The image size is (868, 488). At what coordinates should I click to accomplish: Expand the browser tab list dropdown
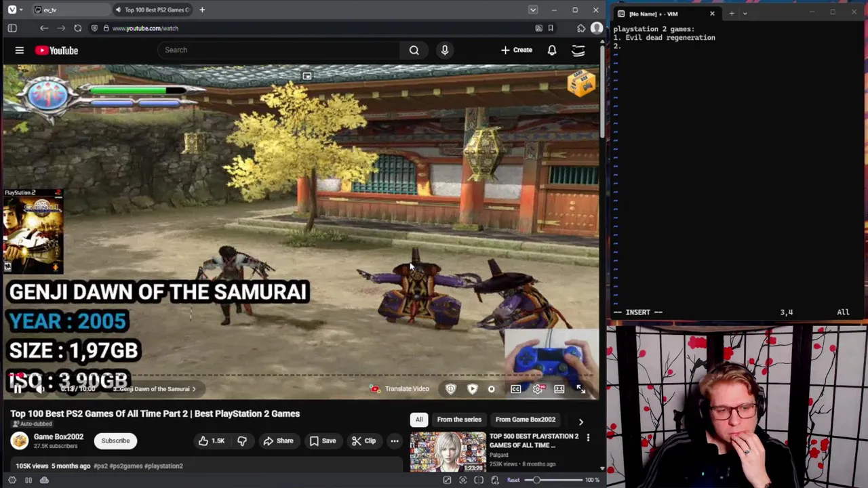(533, 9)
